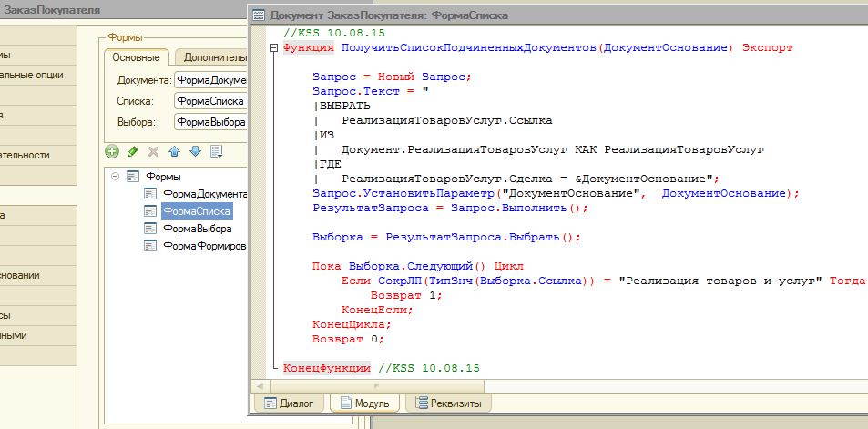Select ФормаФормиров item in the forms tree

click(x=204, y=246)
